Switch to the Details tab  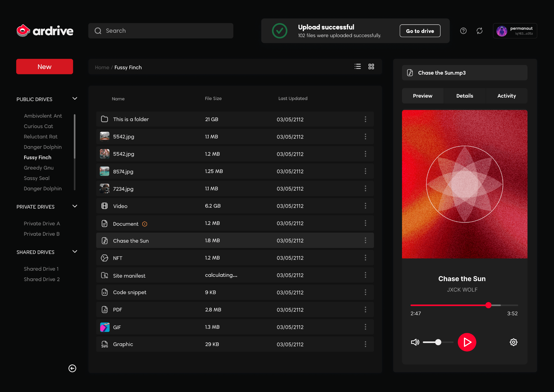465,96
